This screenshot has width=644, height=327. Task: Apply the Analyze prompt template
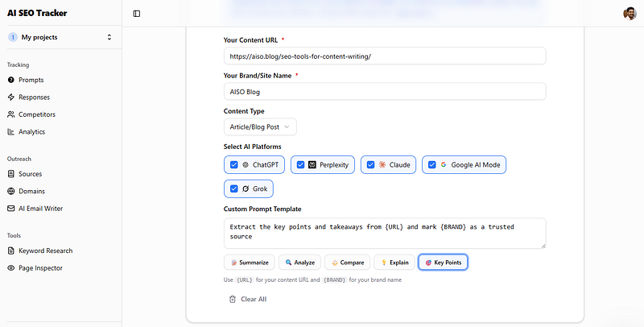[299, 262]
